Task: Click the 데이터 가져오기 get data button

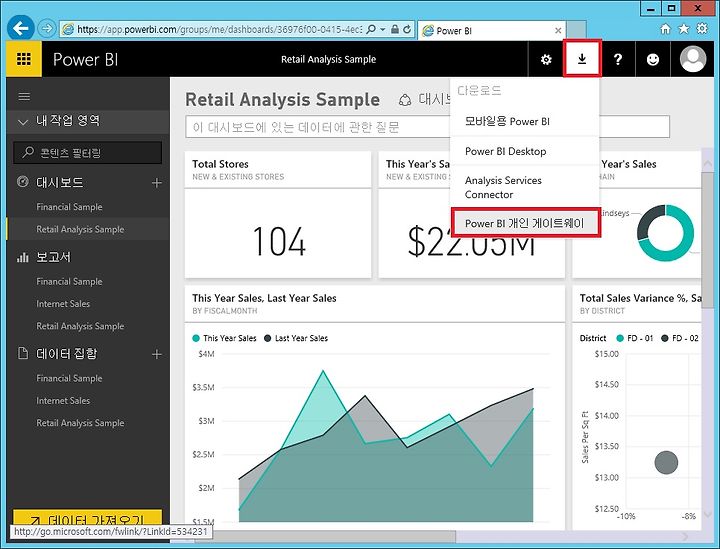Action: tap(87, 518)
